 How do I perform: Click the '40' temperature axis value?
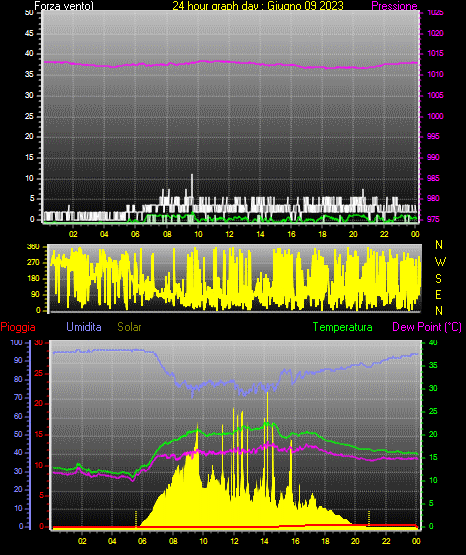[433, 342]
